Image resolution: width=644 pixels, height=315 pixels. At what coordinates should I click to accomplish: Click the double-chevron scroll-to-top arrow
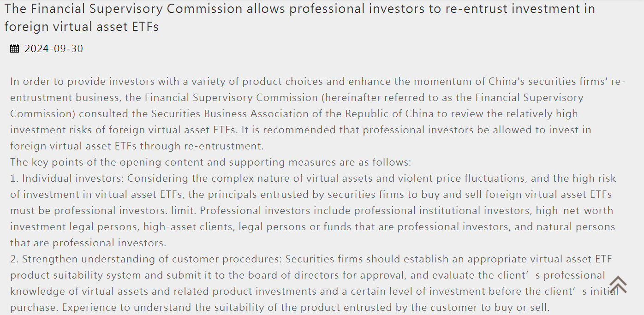coord(618,284)
